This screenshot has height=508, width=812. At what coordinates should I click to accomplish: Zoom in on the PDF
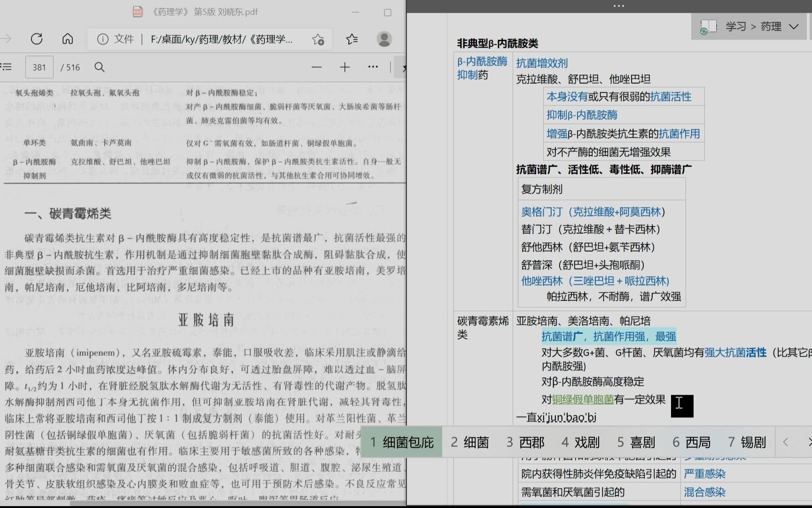pos(345,67)
